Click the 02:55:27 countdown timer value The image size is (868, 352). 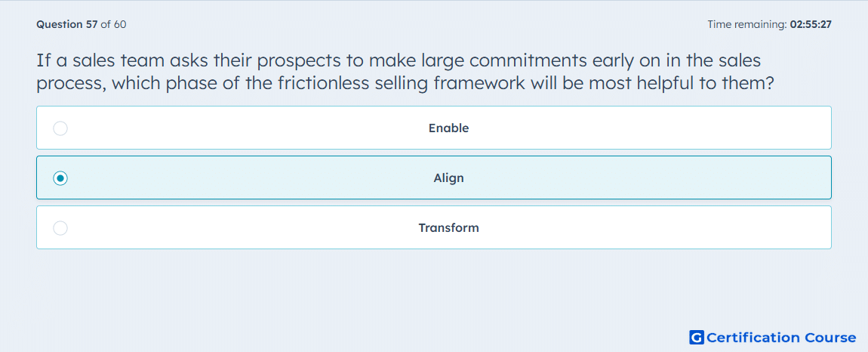coord(811,24)
